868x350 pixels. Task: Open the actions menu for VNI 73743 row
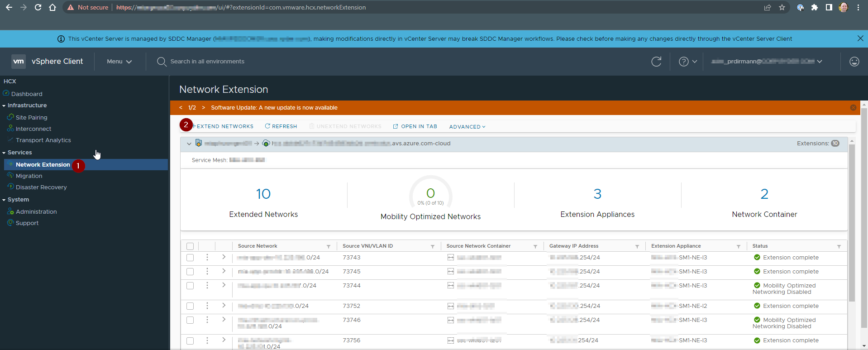click(x=207, y=257)
